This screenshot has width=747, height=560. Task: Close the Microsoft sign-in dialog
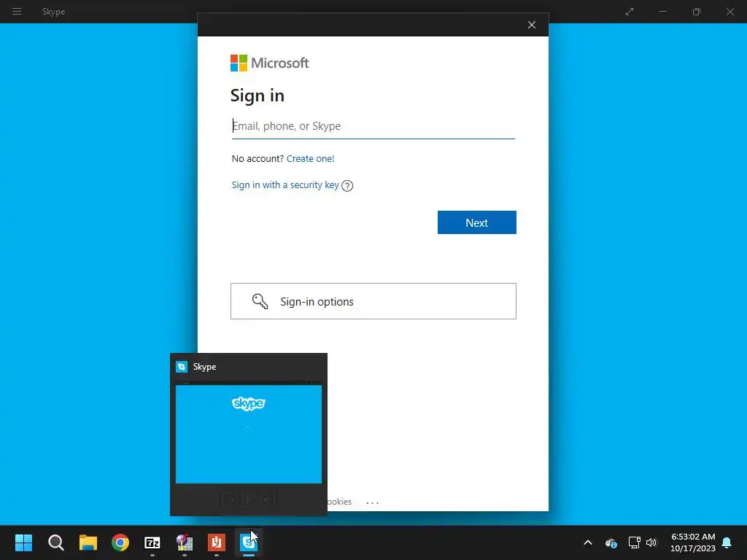pyautogui.click(x=532, y=25)
